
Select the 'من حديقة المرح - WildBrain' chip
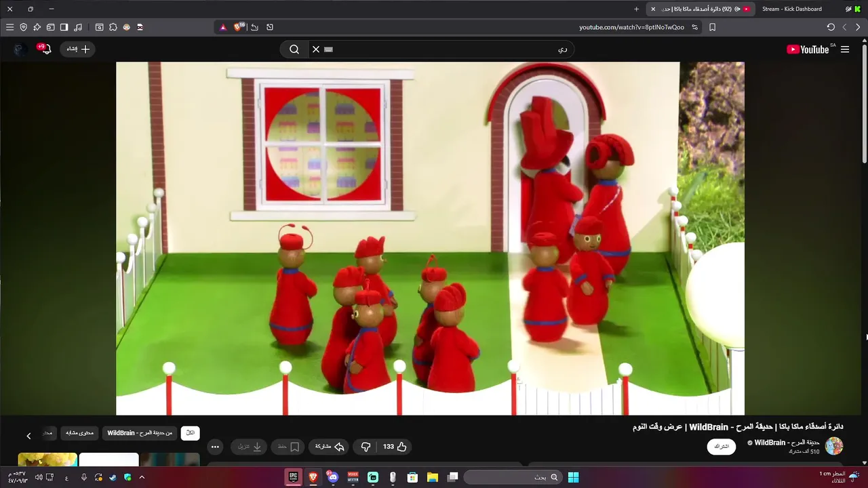coord(140,432)
